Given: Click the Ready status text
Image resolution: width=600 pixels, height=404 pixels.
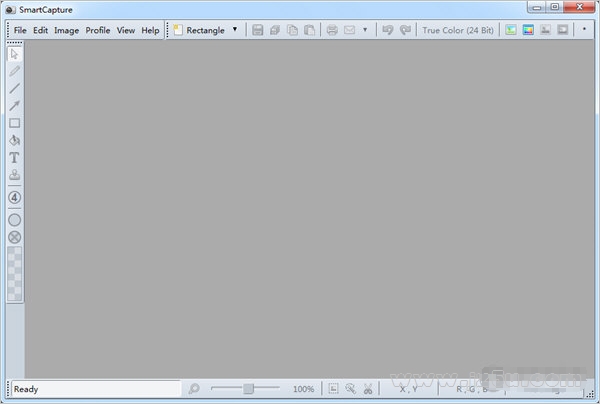Looking at the screenshot, I should [x=26, y=389].
